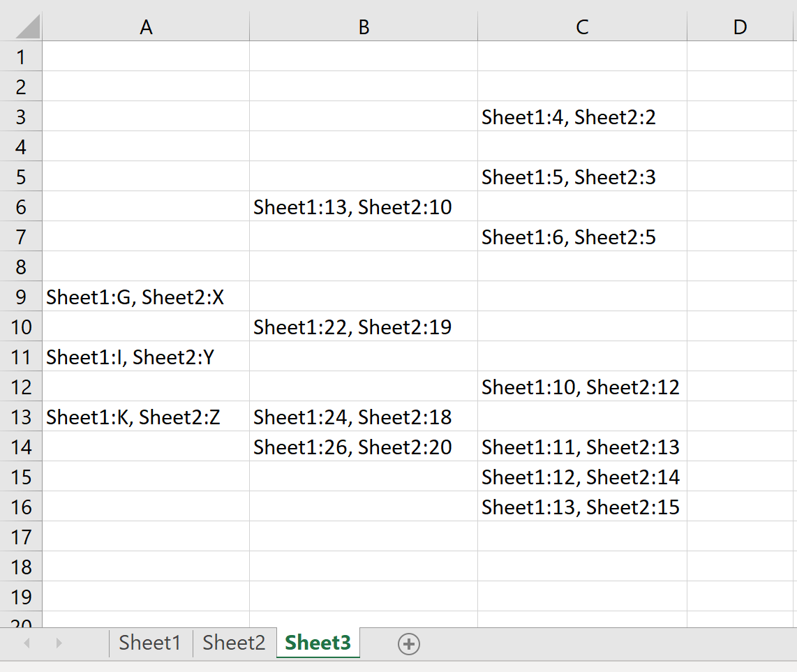Select the column B header
The width and height of the screenshot is (797, 672).
pyautogui.click(x=364, y=27)
